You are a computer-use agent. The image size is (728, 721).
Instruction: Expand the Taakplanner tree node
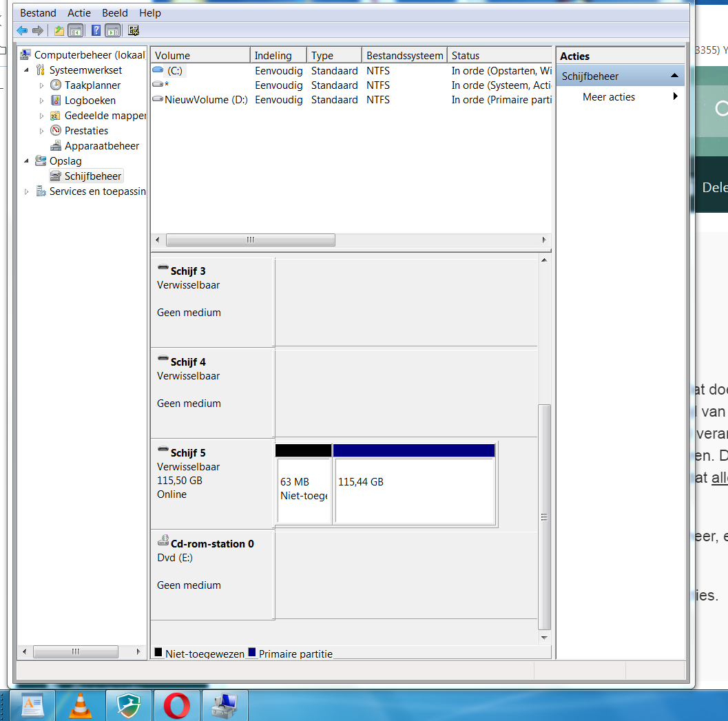(41, 85)
